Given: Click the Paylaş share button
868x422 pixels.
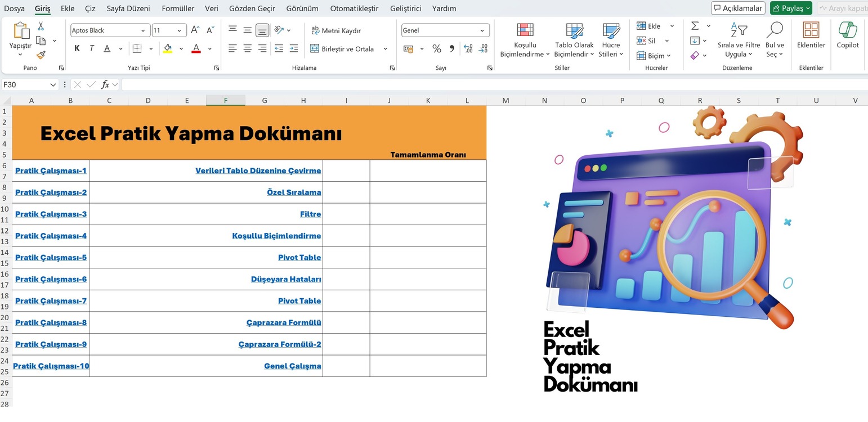Looking at the screenshot, I should coord(791,8).
